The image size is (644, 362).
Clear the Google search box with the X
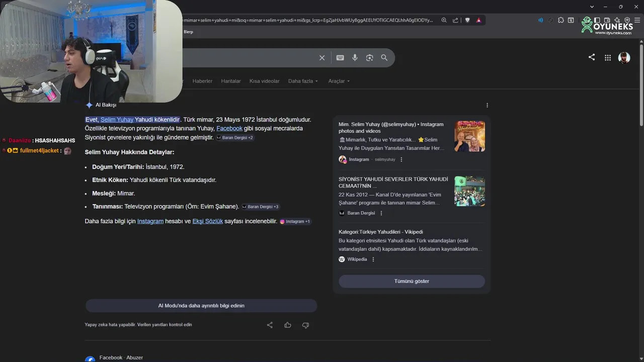[x=322, y=58]
